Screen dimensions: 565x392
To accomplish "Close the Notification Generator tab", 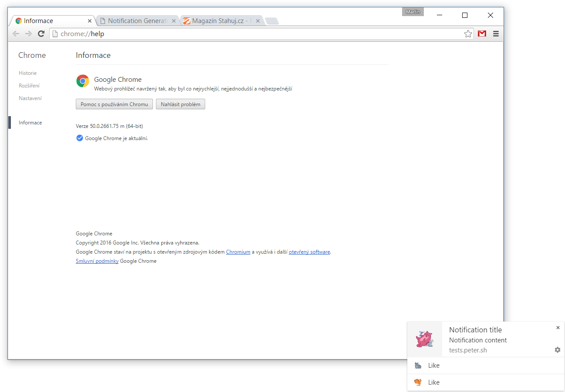I will pyautogui.click(x=174, y=21).
